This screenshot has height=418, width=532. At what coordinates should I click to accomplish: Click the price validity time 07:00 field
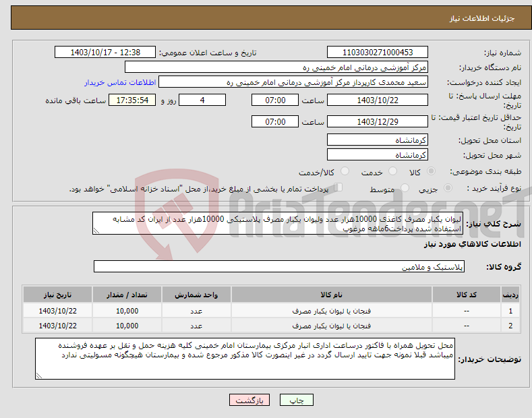[275, 121]
